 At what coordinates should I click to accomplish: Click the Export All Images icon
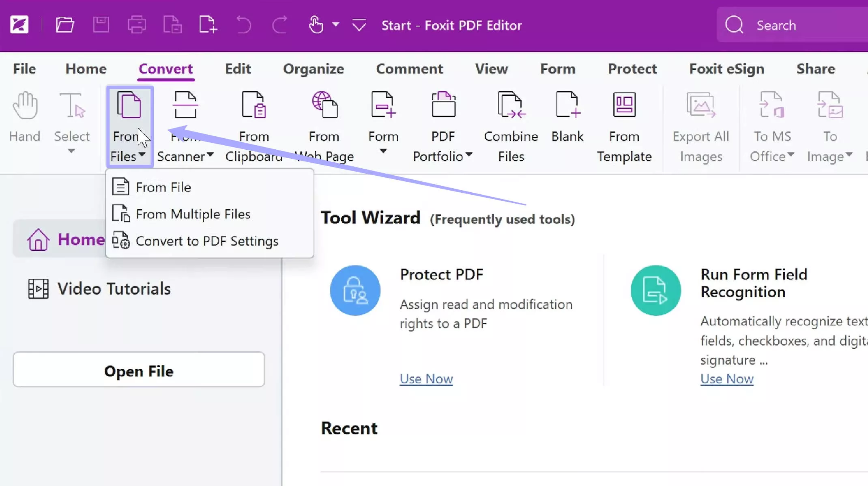[701, 105]
